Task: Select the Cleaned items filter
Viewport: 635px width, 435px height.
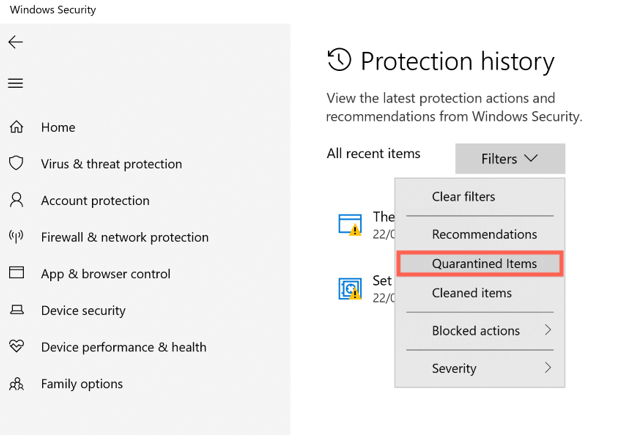Action: pos(471,293)
